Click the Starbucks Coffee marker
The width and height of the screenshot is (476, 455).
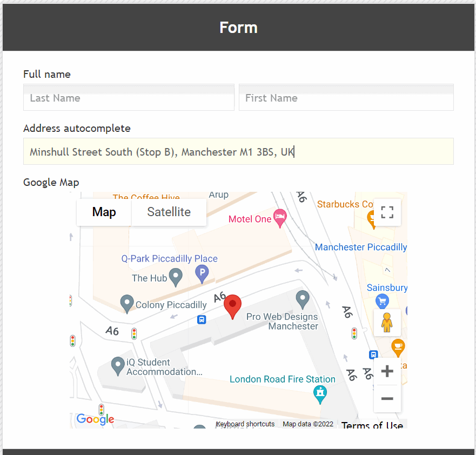tap(370, 216)
